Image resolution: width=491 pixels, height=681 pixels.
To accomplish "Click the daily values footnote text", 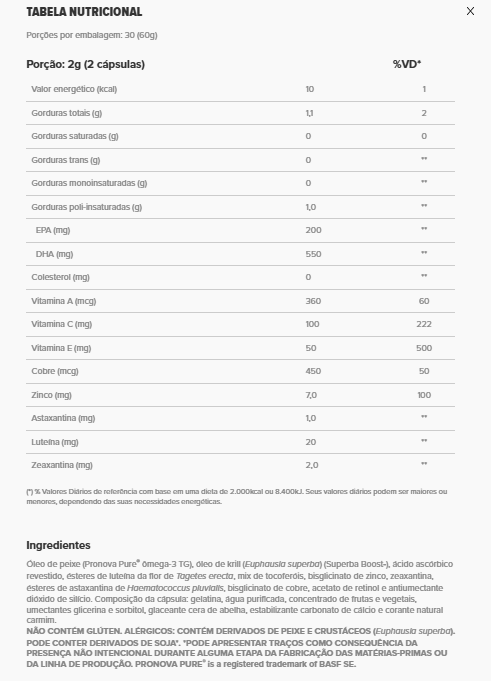I will 237,496.
